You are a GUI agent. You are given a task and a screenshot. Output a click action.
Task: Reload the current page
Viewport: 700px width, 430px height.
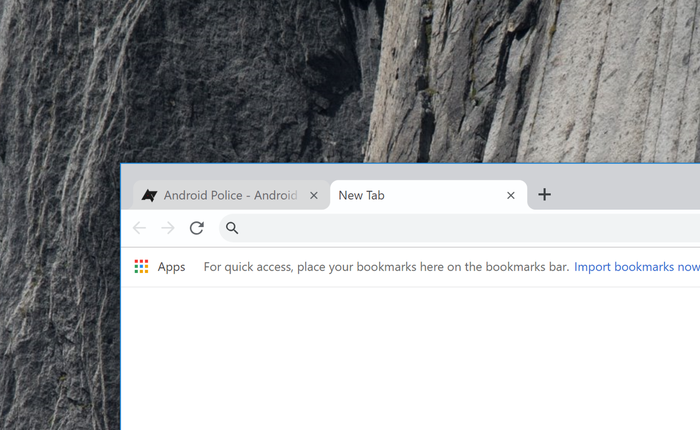coord(197,228)
